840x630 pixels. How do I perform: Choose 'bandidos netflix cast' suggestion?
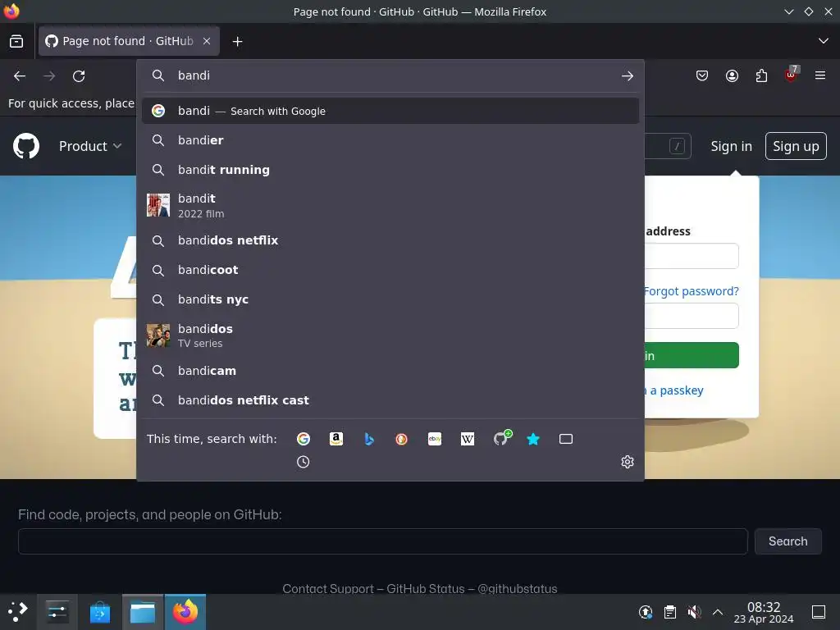coord(390,400)
